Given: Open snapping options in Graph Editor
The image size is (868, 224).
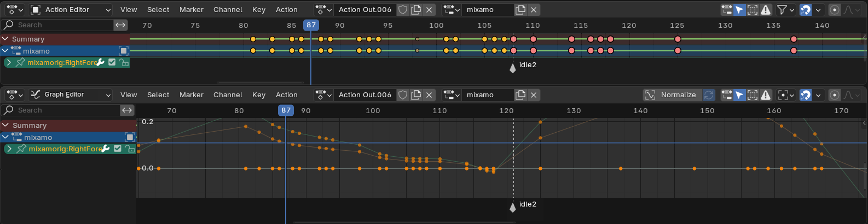Looking at the screenshot, I should click(818, 95).
